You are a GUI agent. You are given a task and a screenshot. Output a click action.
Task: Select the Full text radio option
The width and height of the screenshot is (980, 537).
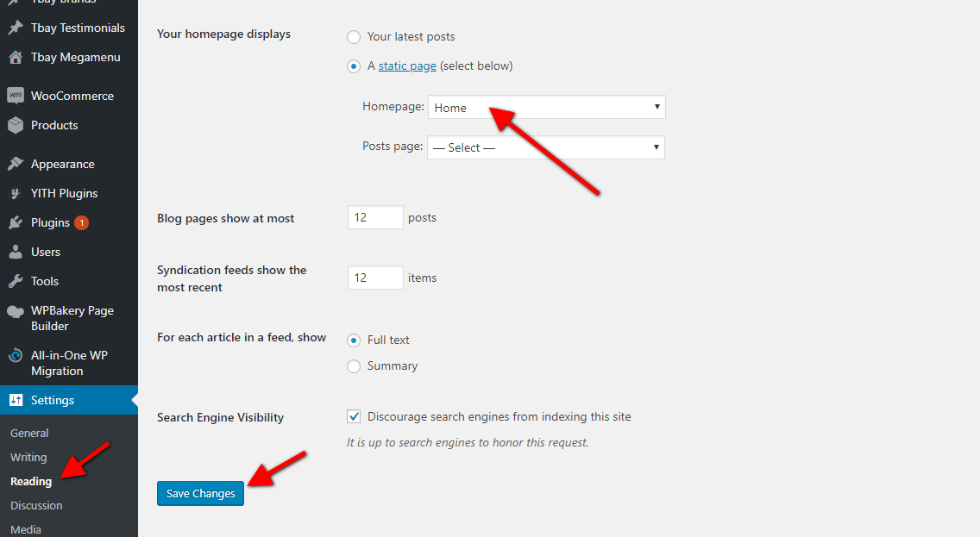click(x=354, y=340)
